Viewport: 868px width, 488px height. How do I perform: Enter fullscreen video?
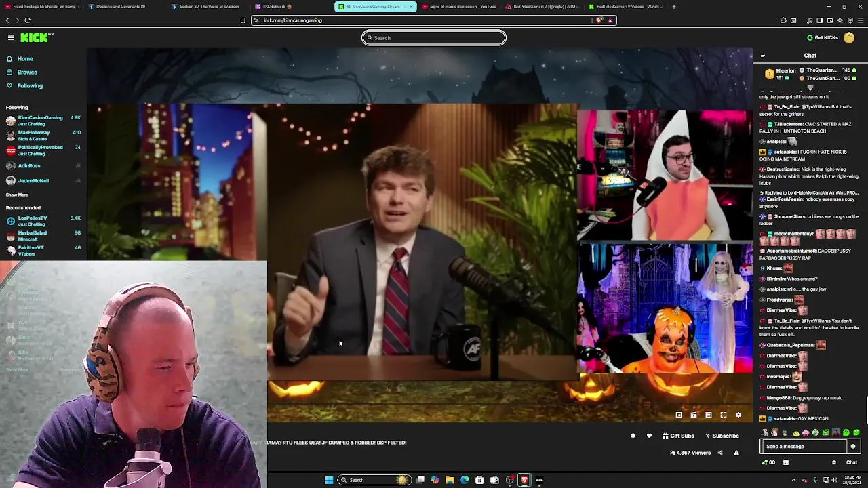[724, 415]
